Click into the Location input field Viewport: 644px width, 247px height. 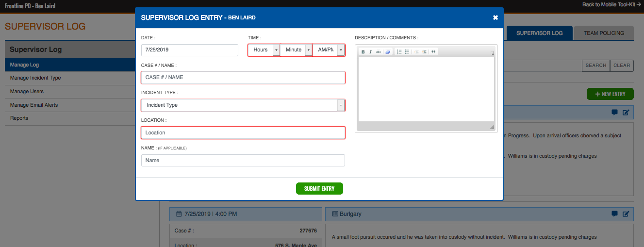[243, 133]
